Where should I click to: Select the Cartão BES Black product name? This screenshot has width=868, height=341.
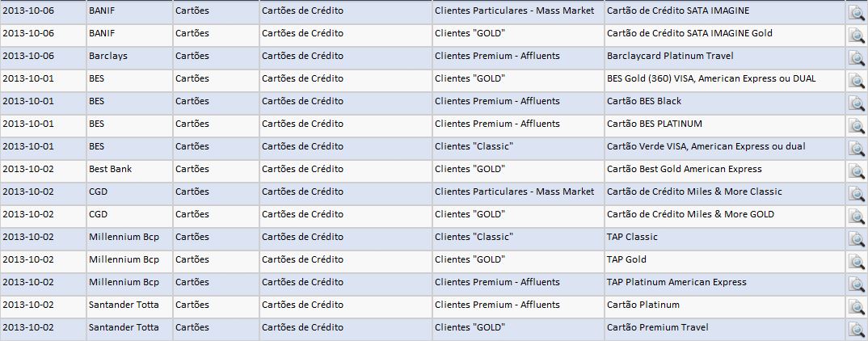tap(643, 101)
